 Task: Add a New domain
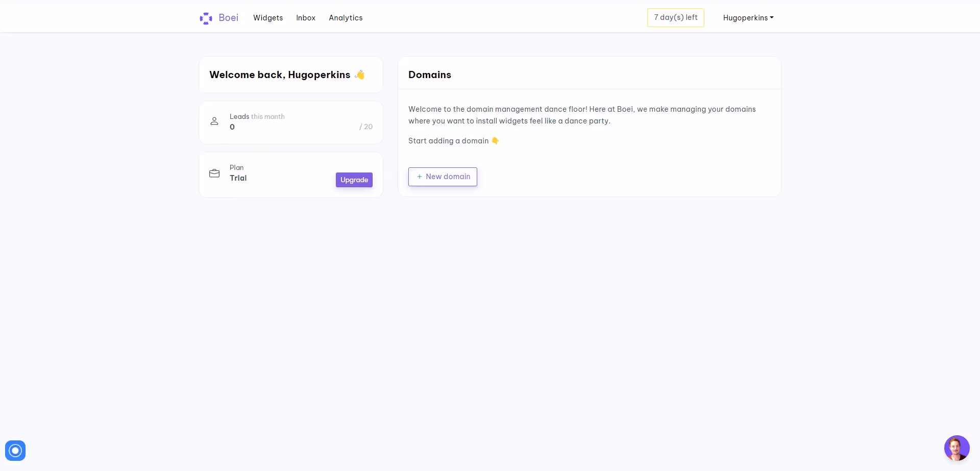tap(443, 177)
